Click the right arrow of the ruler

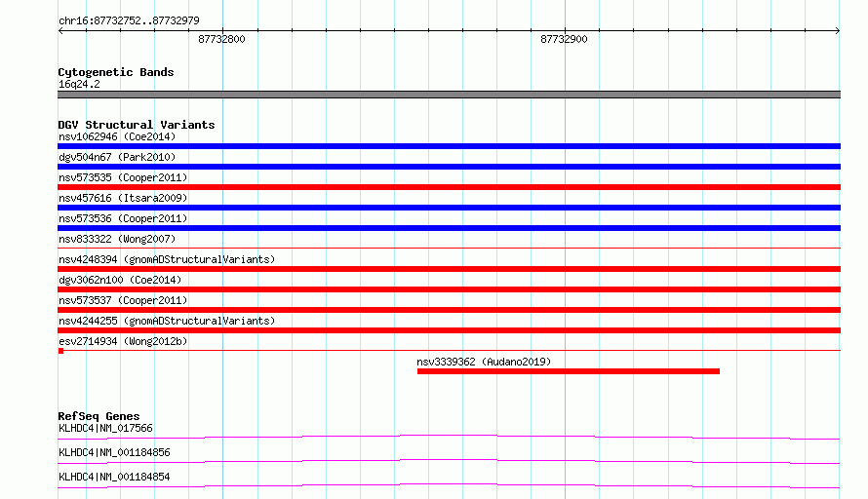click(838, 30)
